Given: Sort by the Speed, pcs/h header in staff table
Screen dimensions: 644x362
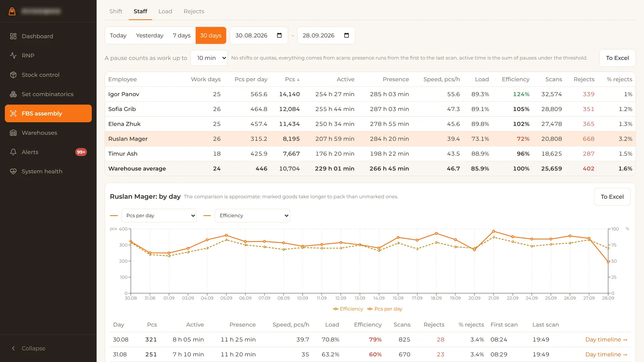Looking at the screenshot, I should coord(442,79).
